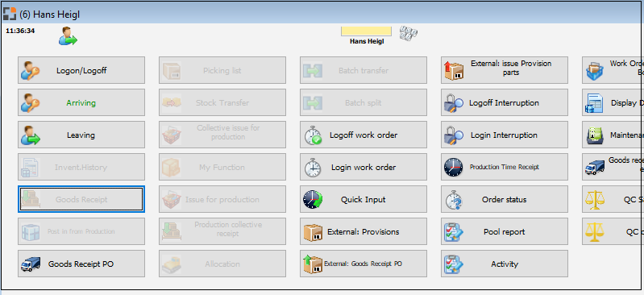The height and width of the screenshot is (295, 644).
Task: Click the External: Goods Receipt PO icon
Action: click(x=313, y=264)
